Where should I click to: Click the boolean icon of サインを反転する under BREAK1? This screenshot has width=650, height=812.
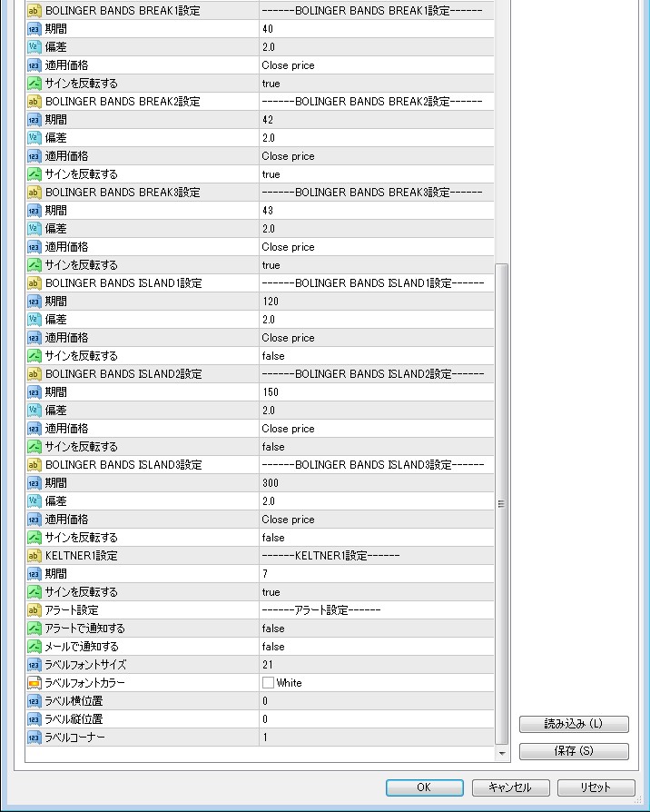[34, 84]
